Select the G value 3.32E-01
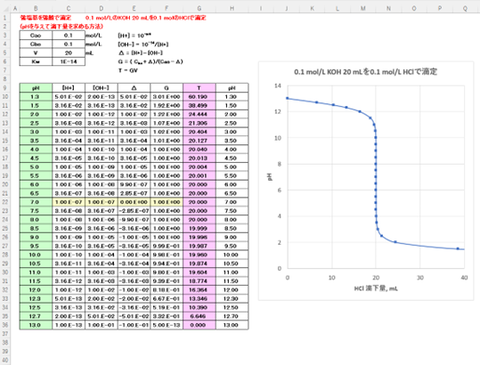 point(166,316)
